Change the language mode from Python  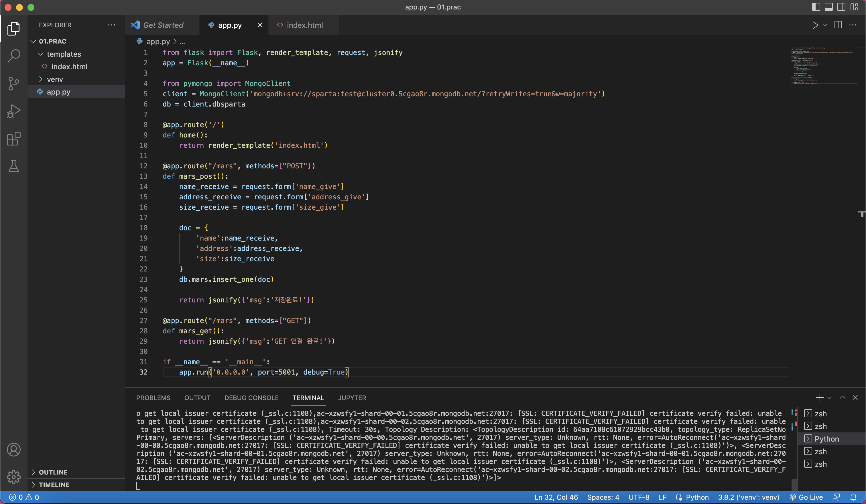(x=697, y=497)
